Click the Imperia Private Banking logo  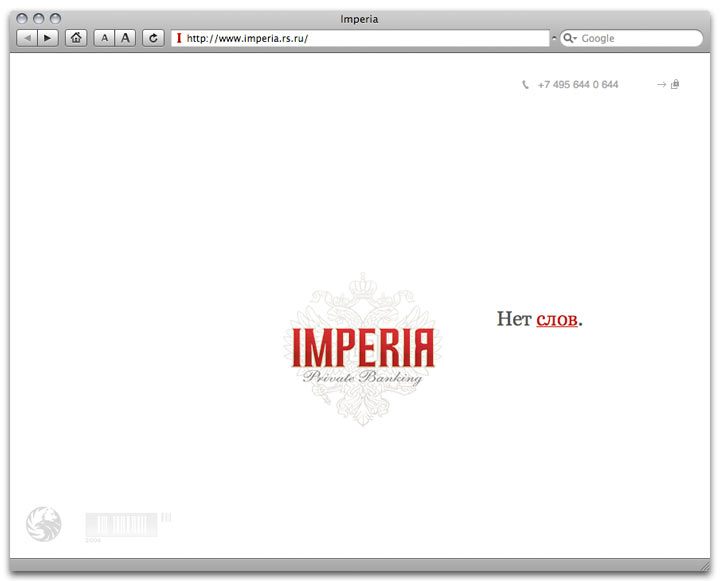360,350
